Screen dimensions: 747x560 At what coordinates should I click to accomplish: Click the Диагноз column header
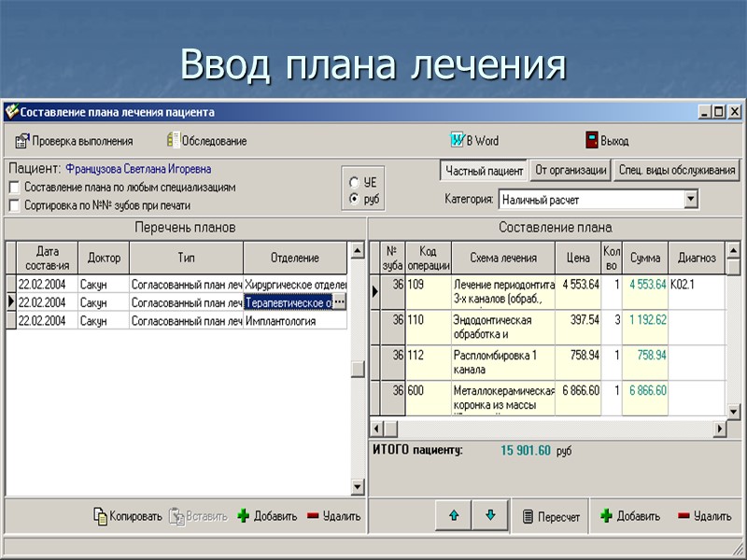[697, 258]
